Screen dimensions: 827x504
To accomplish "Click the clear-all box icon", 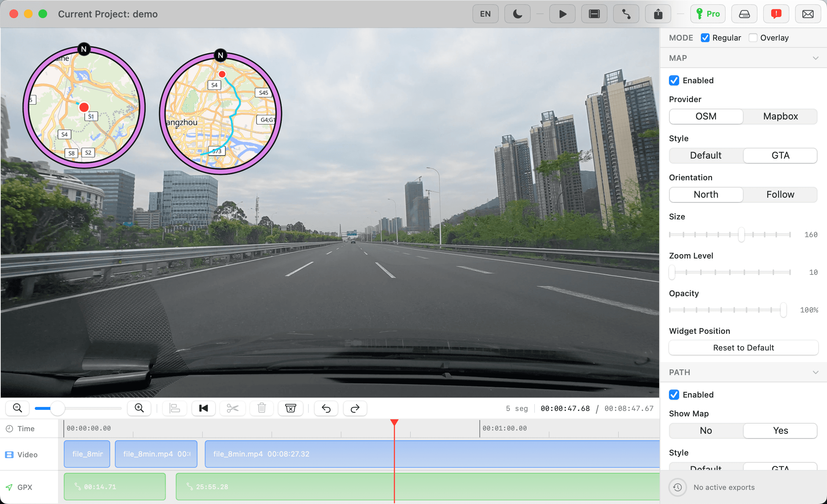I will coord(291,408).
